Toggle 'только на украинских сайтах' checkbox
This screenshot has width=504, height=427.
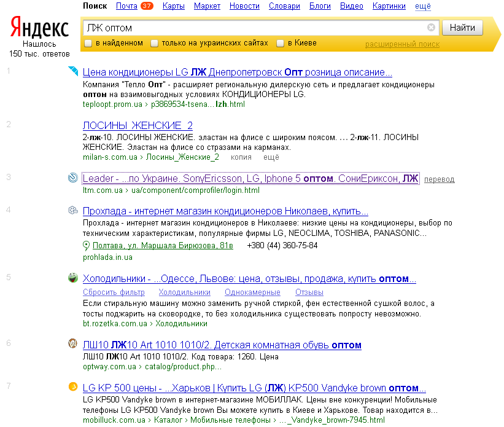(x=154, y=43)
